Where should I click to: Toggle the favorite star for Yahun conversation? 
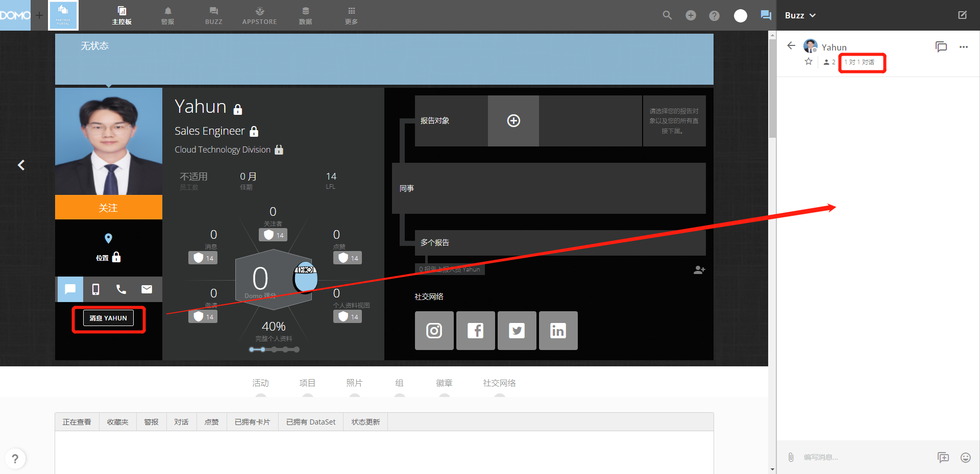pos(808,62)
